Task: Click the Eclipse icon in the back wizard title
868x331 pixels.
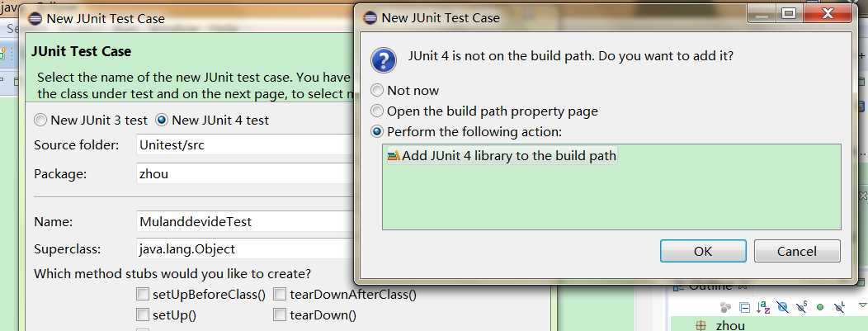Action: (35, 18)
